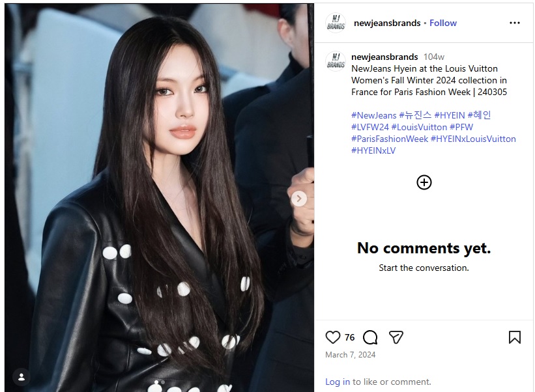Click the 104w timestamp in caption
This screenshot has height=392, width=535.
point(434,57)
